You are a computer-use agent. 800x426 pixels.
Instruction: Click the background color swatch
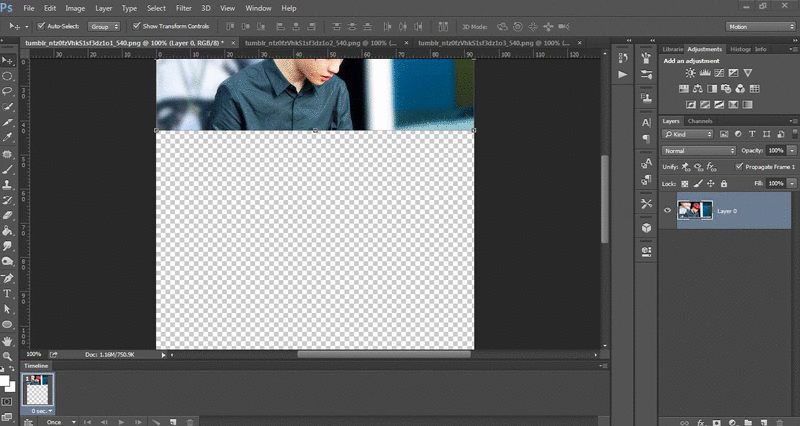(x=12, y=388)
